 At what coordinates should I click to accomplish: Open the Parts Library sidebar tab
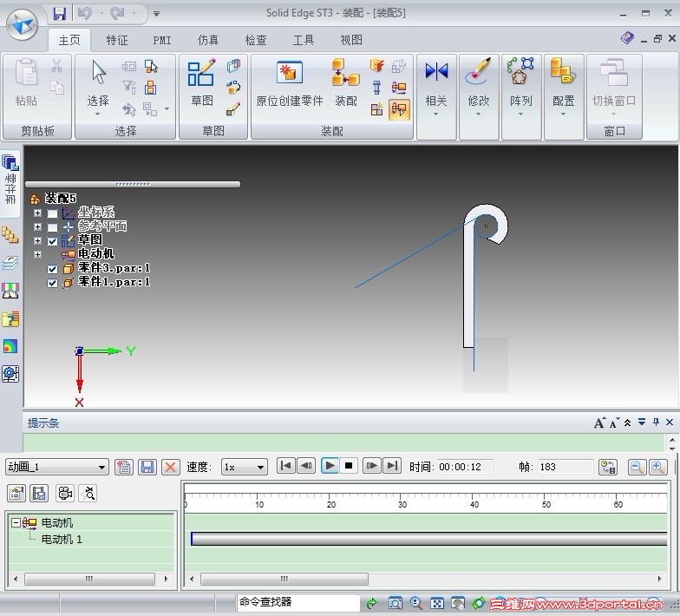click(x=10, y=185)
